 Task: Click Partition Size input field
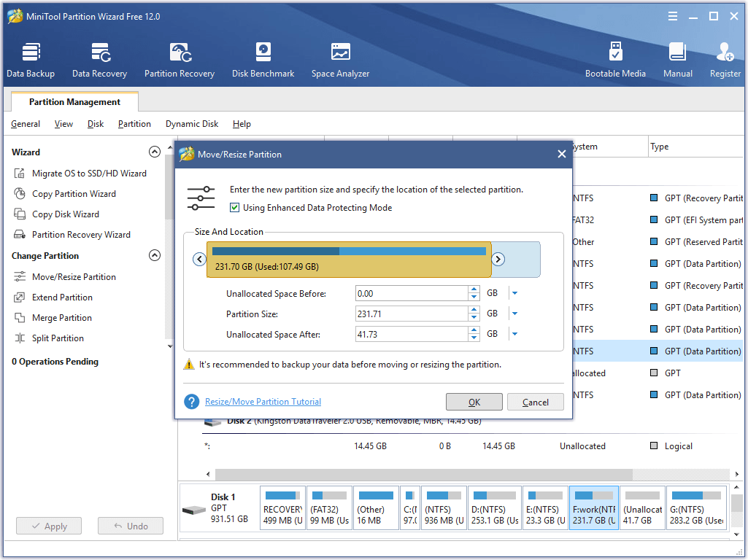click(x=412, y=314)
